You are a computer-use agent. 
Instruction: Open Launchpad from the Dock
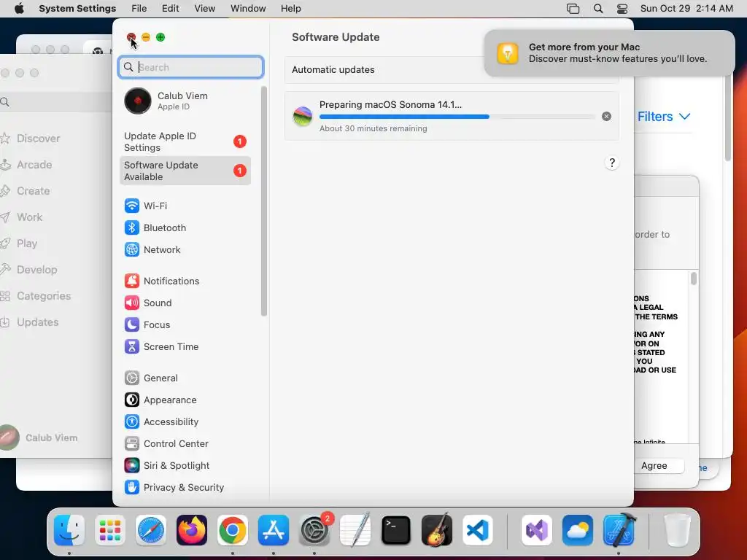coord(110,530)
